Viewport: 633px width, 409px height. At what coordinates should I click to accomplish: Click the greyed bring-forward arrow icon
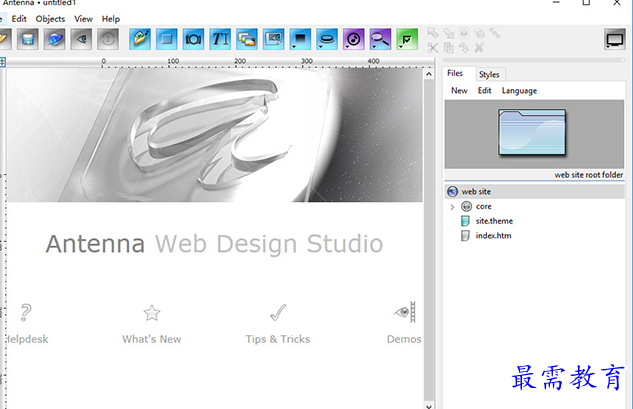point(433,33)
